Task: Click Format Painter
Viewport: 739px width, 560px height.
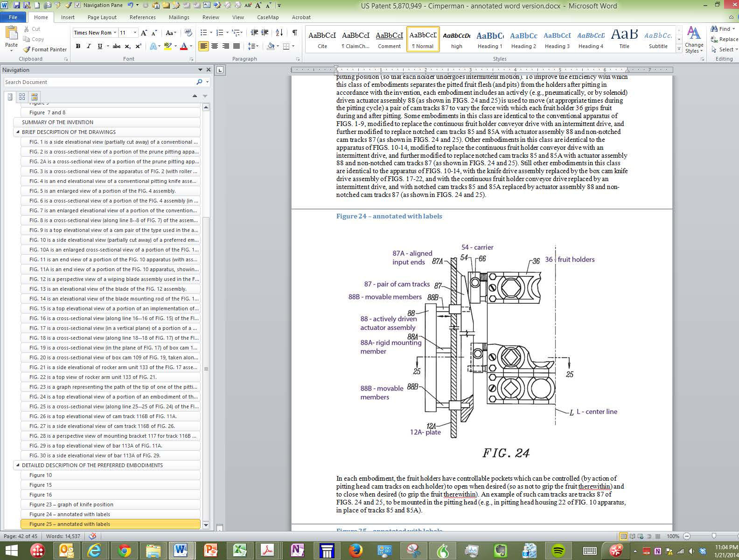Action: pos(45,49)
